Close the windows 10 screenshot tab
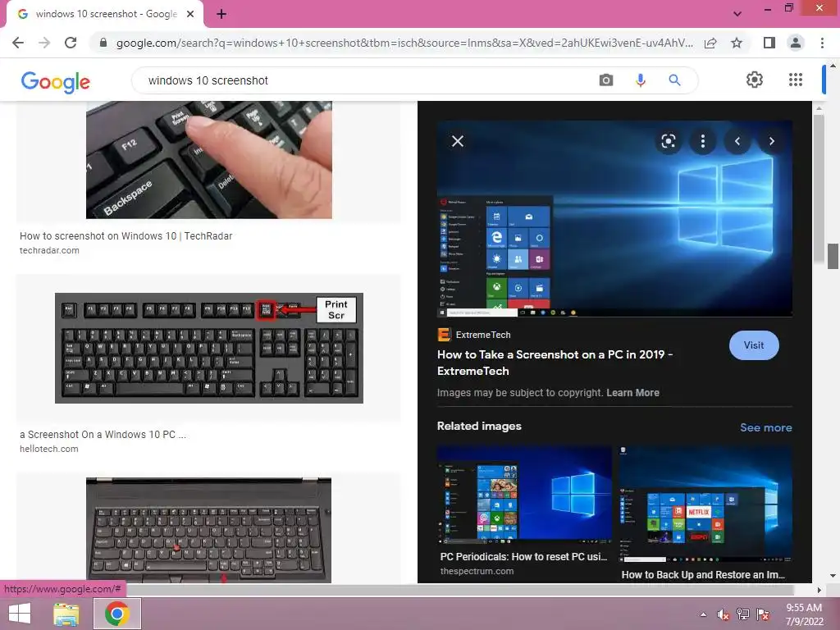 (x=190, y=15)
